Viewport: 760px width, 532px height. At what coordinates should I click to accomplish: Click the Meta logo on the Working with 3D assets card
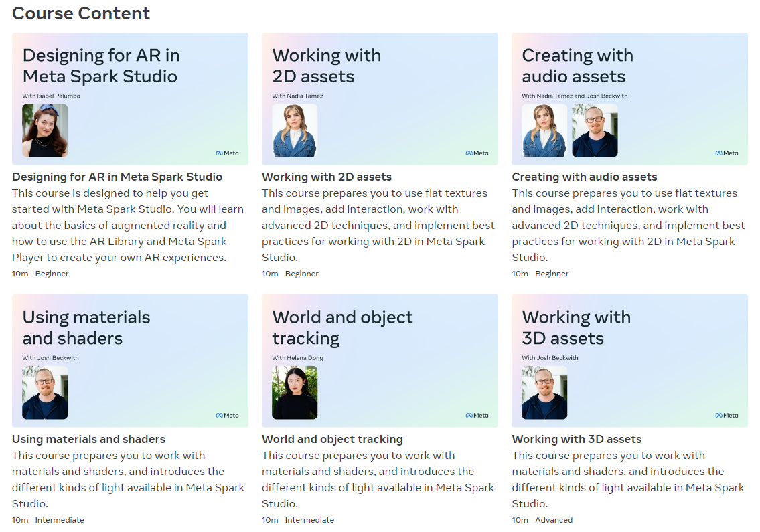[x=727, y=415]
